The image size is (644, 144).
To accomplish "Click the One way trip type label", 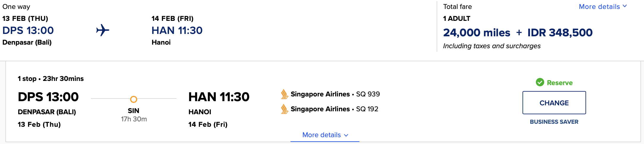I will [16, 7].
